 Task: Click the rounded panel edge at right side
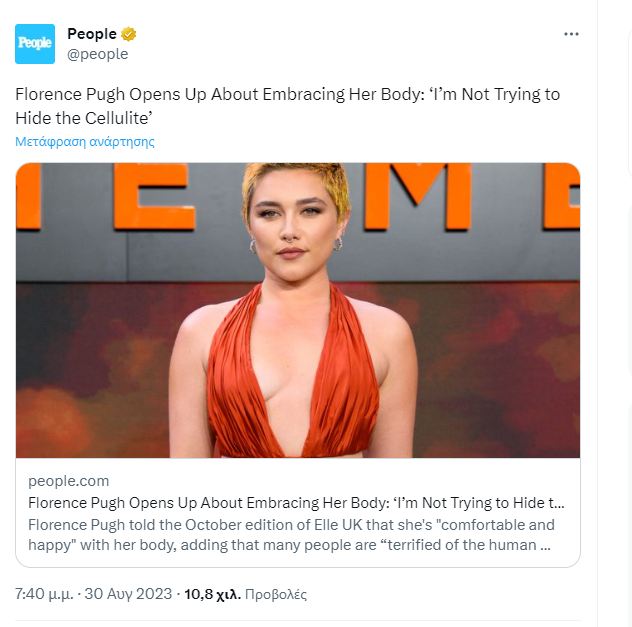pyautogui.click(x=629, y=100)
